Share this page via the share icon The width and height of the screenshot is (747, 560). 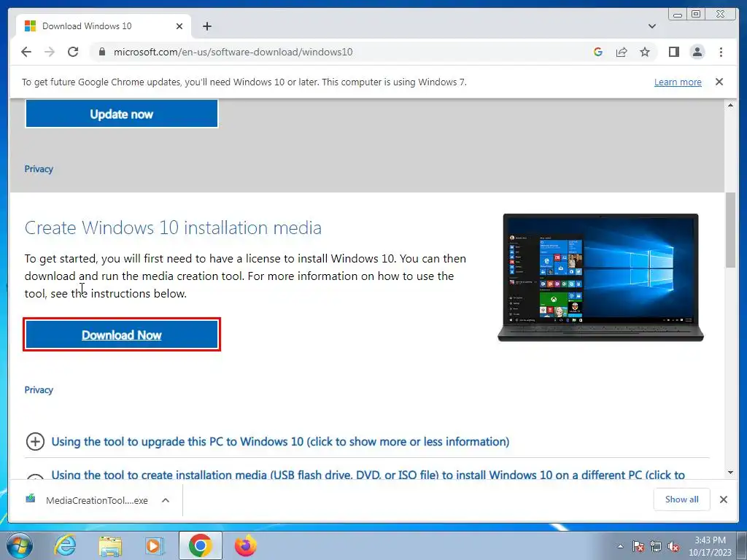622,52
